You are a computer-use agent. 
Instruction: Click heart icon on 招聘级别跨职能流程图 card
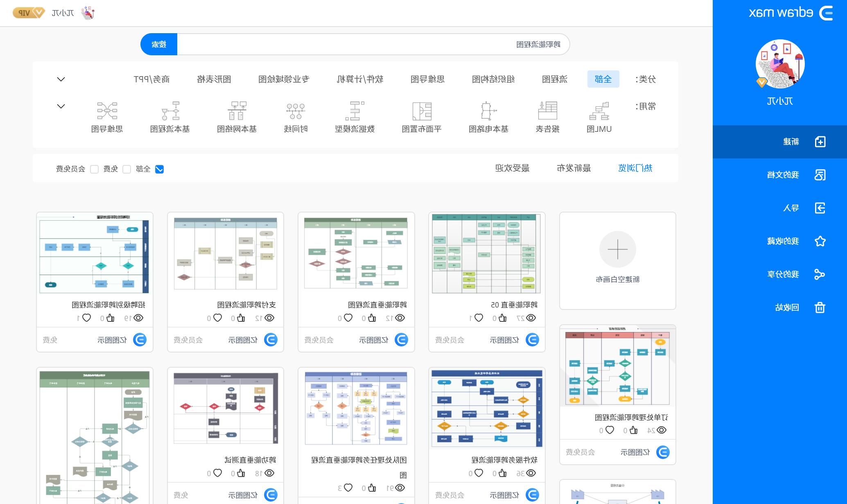pyautogui.click(x=86, y=318)
